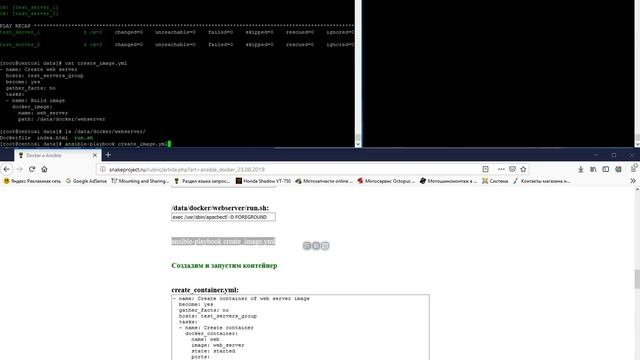The image size is (640, 360).
Task: Open 'Honda Shadow VT-750' bookmark
Action: 263,181
